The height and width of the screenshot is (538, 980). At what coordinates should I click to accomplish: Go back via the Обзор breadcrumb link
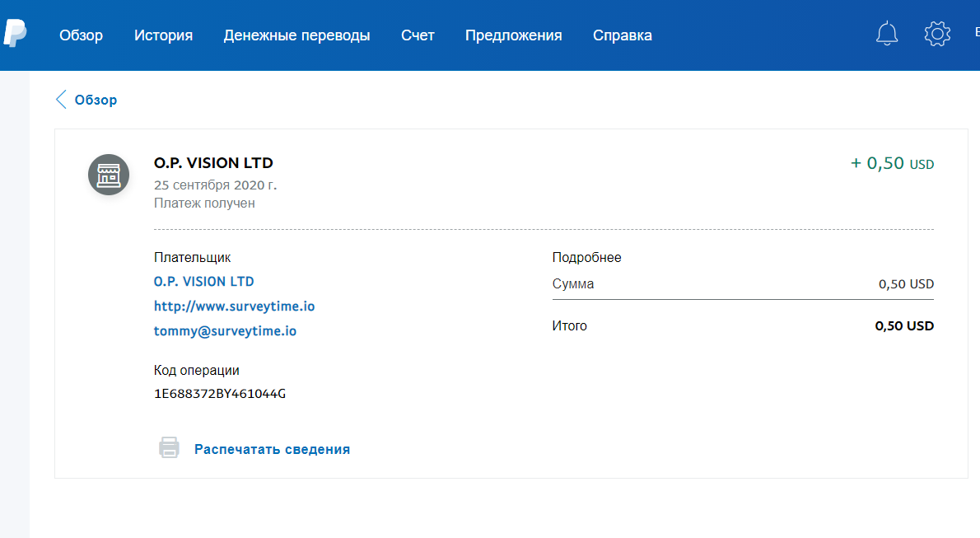tap(96, 100)
